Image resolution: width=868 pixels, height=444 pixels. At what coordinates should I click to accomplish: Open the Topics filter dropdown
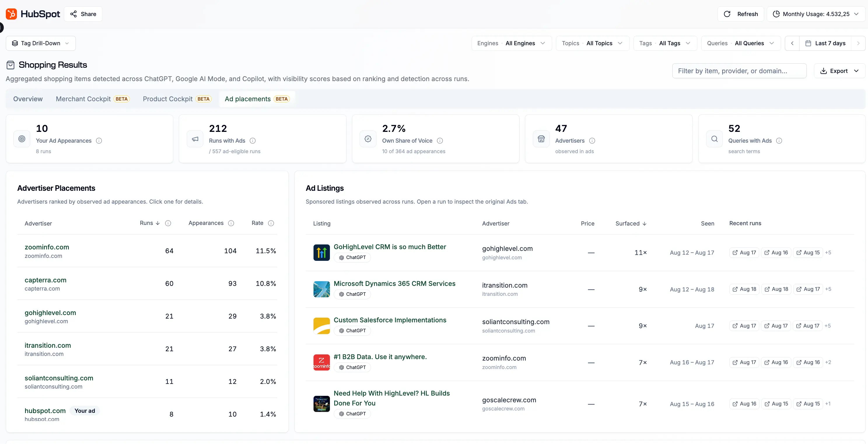(x=593, y=43)
